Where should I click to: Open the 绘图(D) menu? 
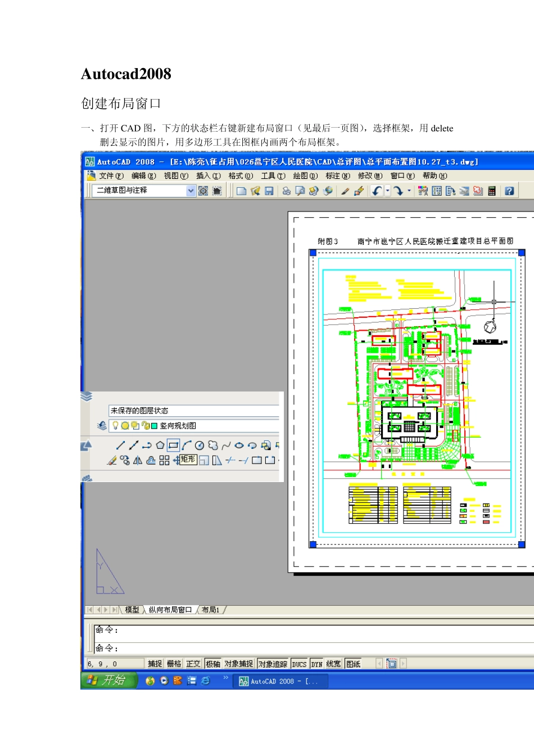tap(305, 176)
